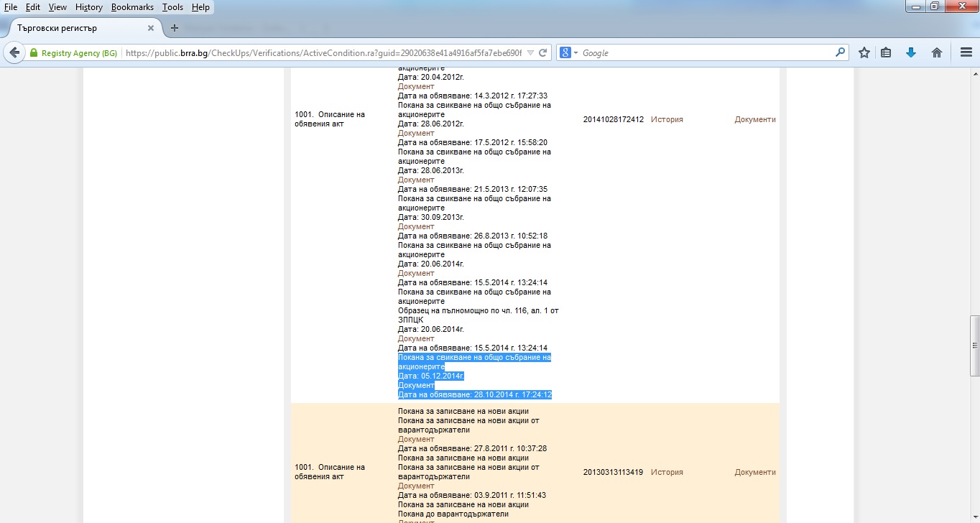Restore down the browser window

coord(934,6)
